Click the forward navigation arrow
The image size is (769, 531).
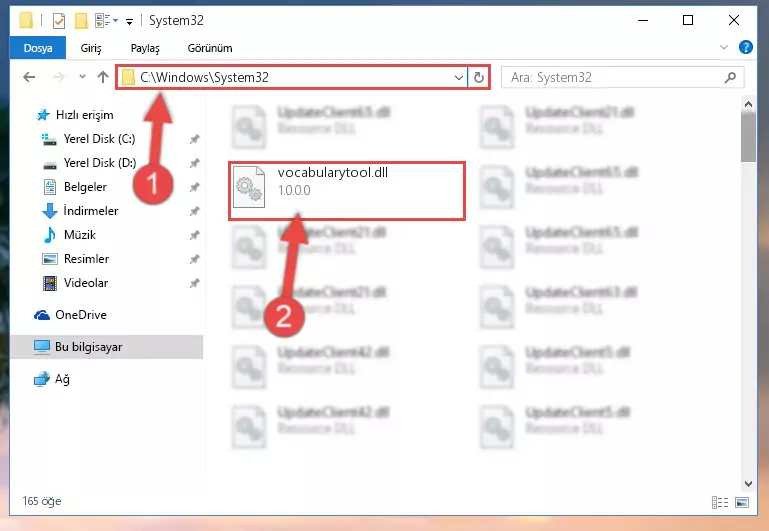pyautogui.click(x=58, y=77)
